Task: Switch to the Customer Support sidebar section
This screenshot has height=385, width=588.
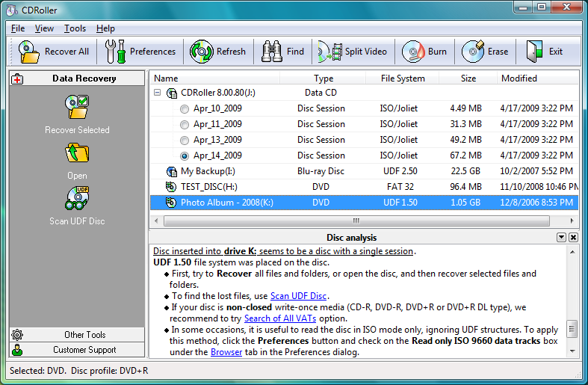Action: 77,350
